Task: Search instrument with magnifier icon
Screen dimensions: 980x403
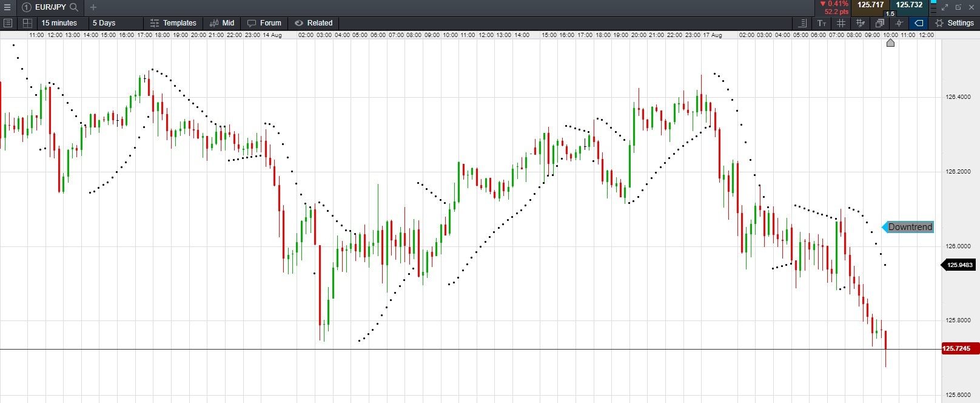Action: 74,7
